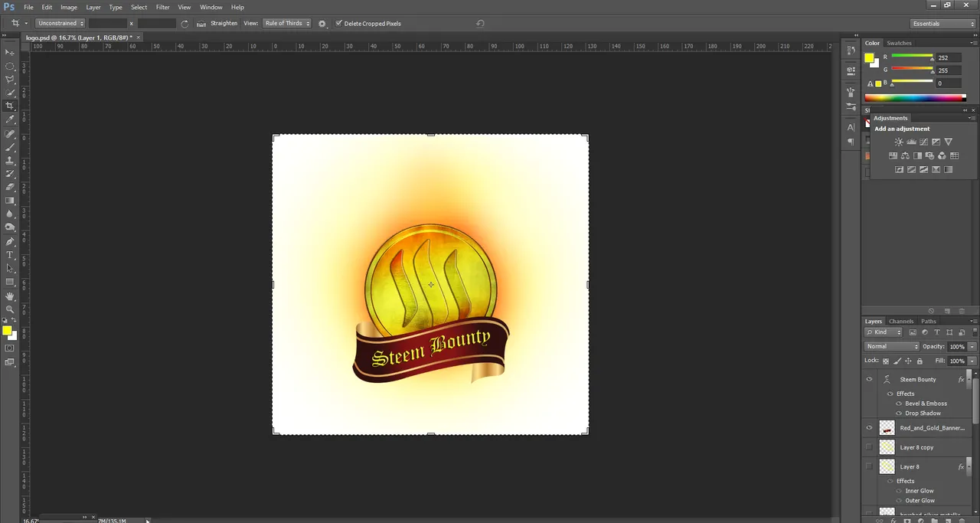Click the R value input field
The image size is (980, 523).
pos(949,57)
